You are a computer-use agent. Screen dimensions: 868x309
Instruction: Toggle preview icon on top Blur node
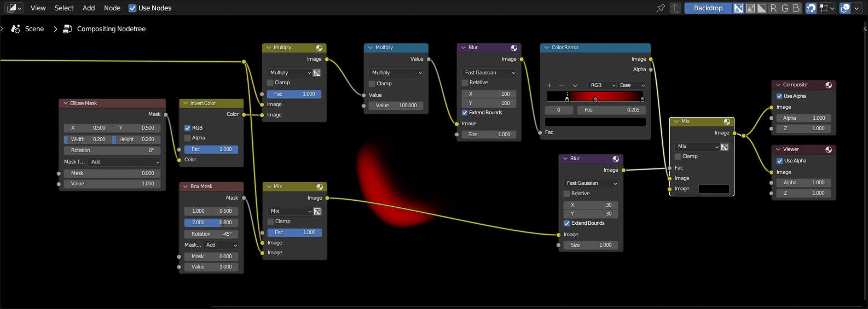click(514, 48)
